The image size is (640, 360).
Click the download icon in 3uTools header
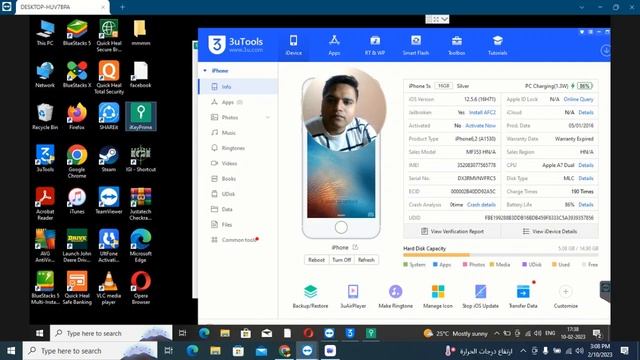click(x=605, y=51)
